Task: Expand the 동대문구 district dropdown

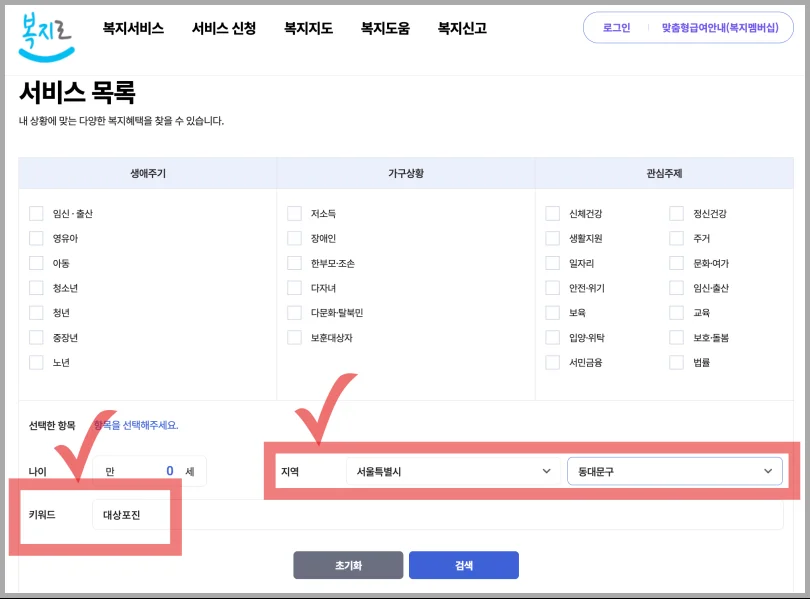Action: pos(676,470)
